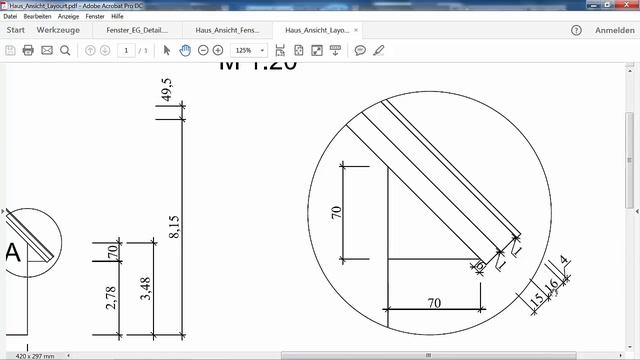
Task: Open the Datei menu
Action: [x=10, y=16]
